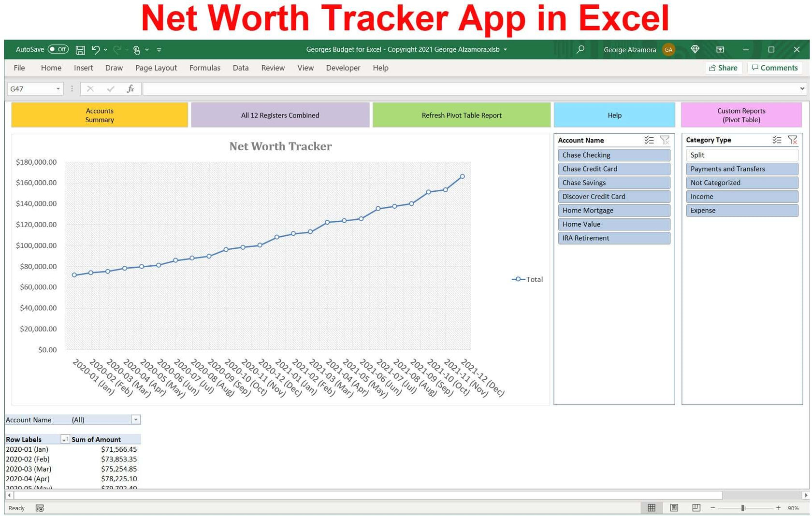812x516 pixels.
Task: Switch to Normal view in status bar
Action: [651, 508]
